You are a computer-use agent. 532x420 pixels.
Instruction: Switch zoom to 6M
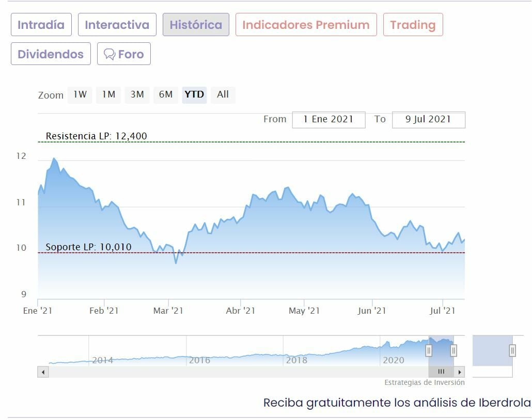pyautogui.click(x=166, y=94)
